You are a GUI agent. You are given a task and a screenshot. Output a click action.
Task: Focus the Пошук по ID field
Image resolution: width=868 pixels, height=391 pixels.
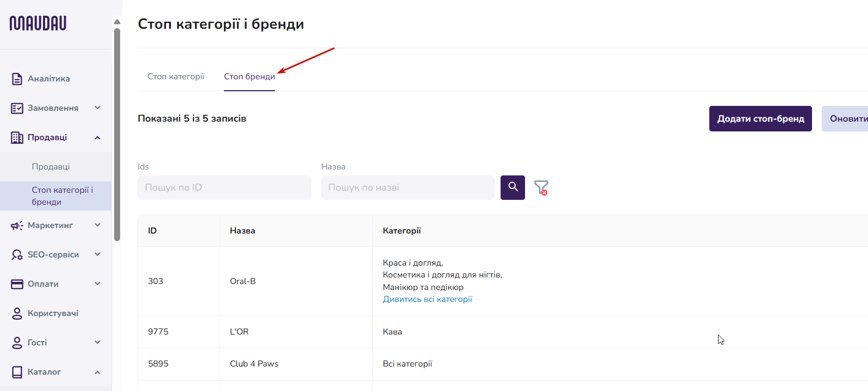point(224,187)
